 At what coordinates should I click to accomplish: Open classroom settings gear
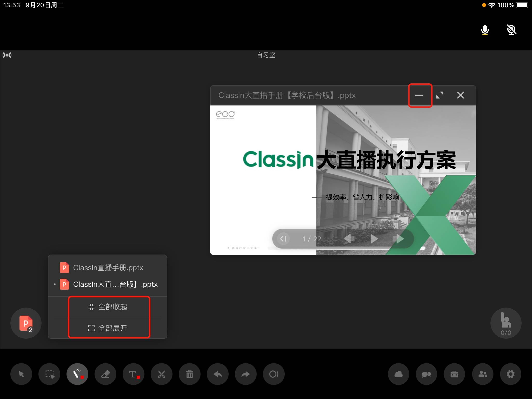click(x=511, y=374)
